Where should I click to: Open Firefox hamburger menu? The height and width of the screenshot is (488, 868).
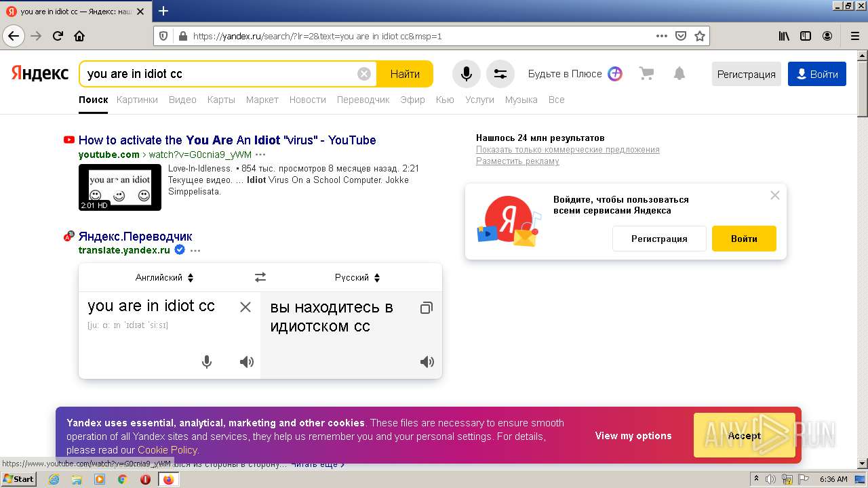(x=854, y=36)
